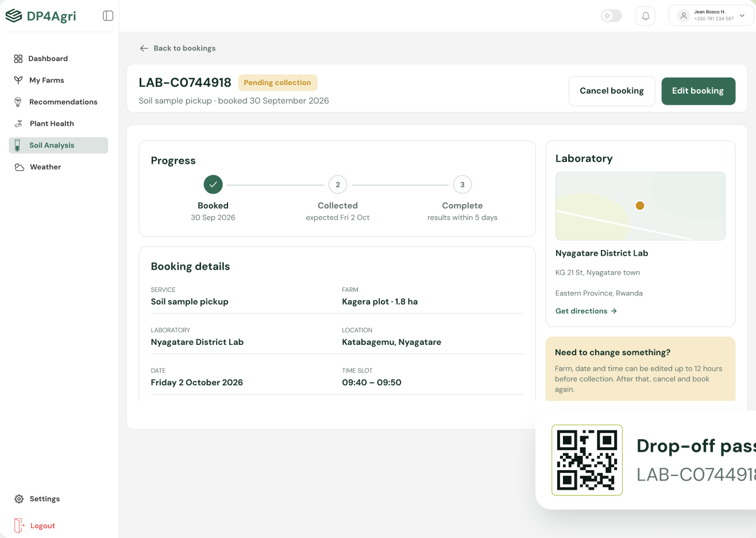Click the orange map location pin
The width and height of the screenshot is (756, 538).
pyautogui.click(x=640, y=205)
